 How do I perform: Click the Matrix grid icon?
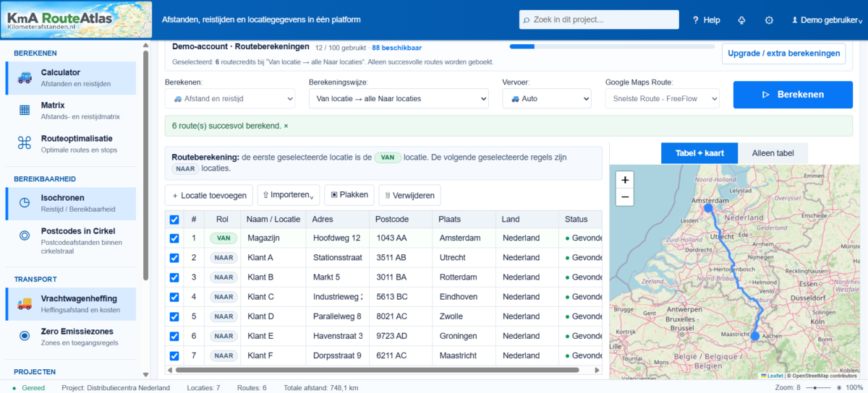(25, 111)
